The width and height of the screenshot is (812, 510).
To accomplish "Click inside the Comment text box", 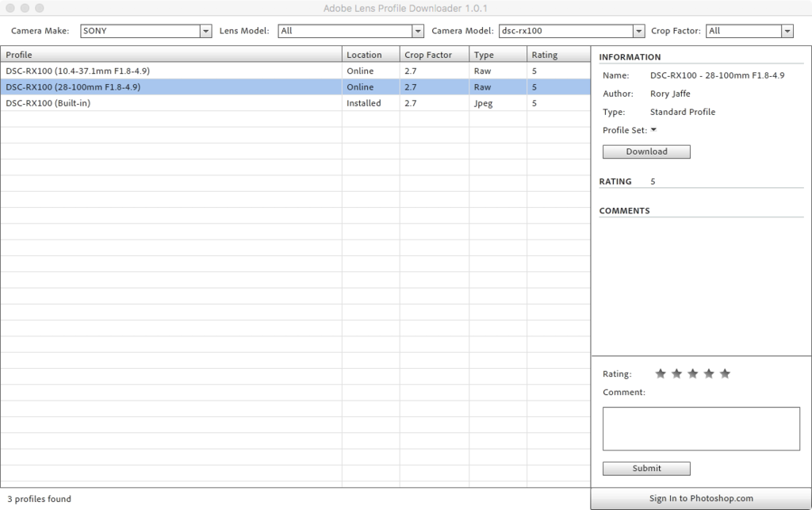I will [x=701, y=429].
